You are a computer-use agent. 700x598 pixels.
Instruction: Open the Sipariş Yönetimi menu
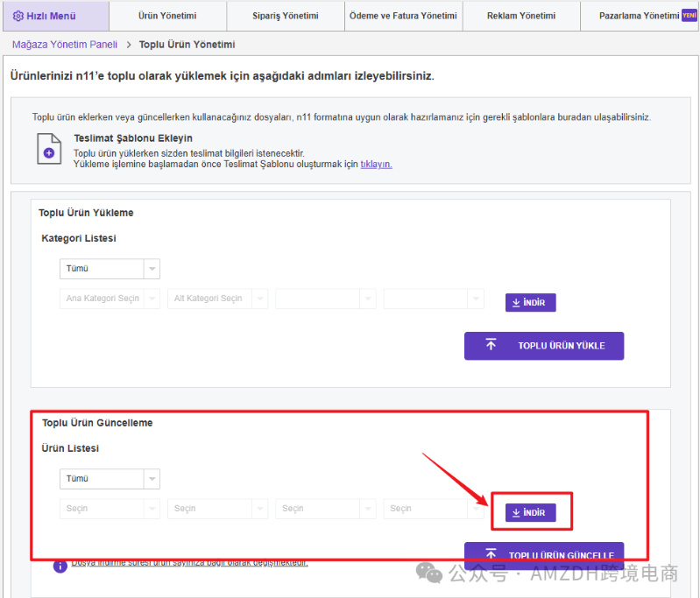pos(286,16)
